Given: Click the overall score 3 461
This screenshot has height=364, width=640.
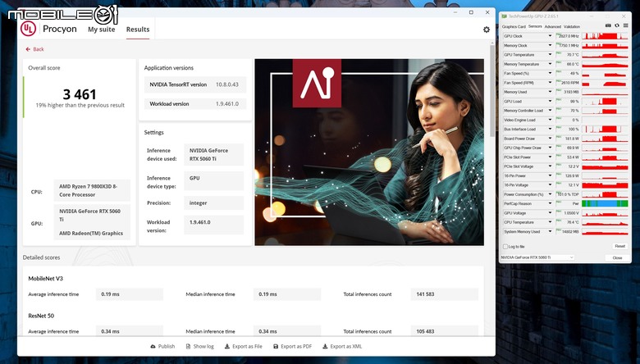Looking at the screenshot, I should coord(80,94).
